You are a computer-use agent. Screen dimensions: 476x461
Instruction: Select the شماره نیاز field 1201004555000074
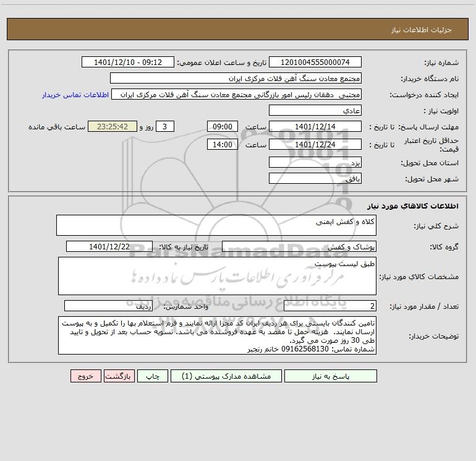(315, 62)
